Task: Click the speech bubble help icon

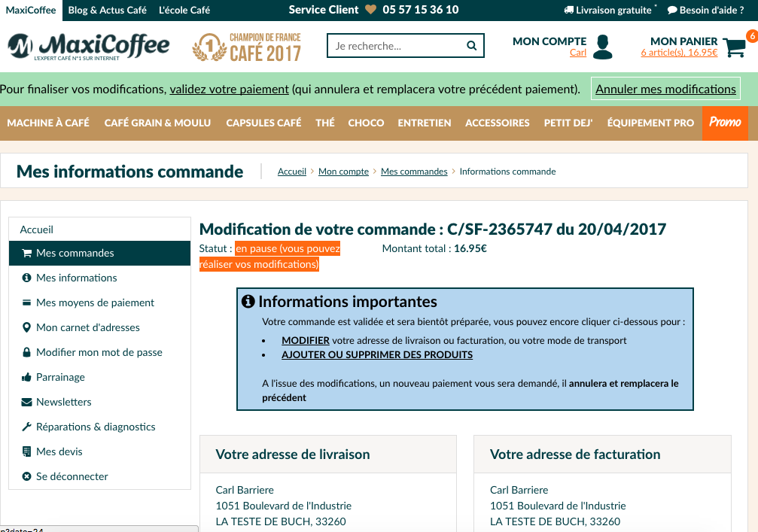Action: pos(672,10)
